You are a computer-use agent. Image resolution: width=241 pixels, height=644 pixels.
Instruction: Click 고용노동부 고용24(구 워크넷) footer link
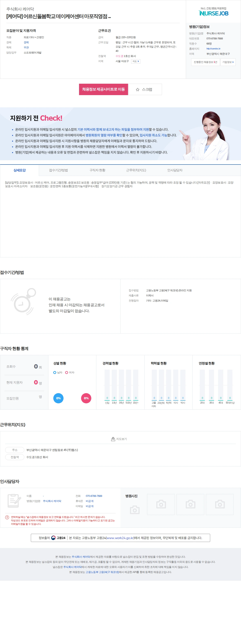pos(102,572)
